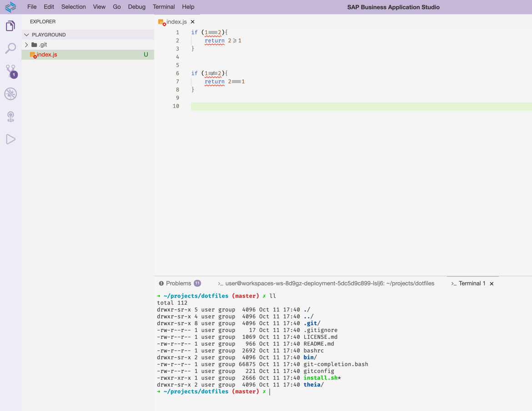Open the Run configurations play icon

(10, 139)
